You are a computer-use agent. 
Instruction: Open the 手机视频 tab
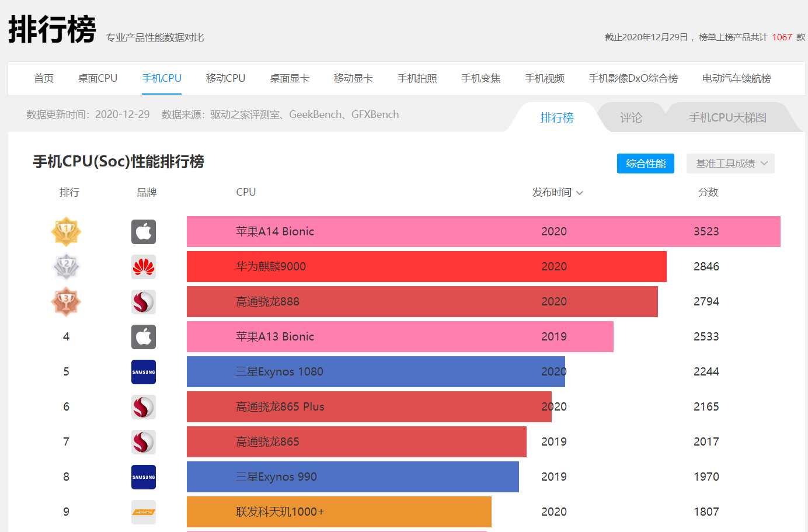point(545,78)
